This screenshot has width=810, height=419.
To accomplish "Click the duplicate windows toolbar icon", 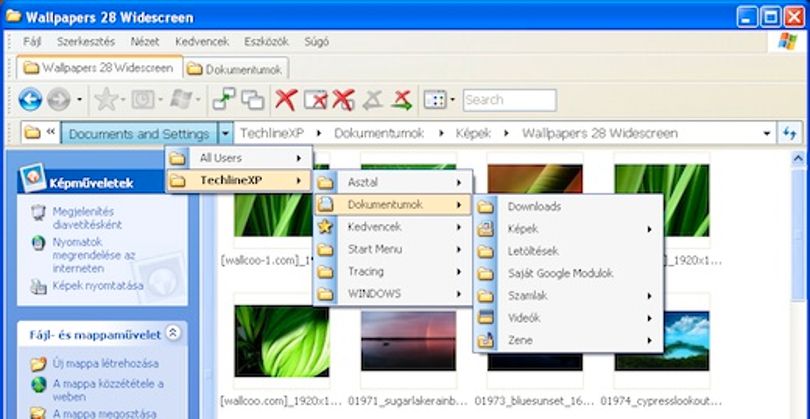I will 253,100.
